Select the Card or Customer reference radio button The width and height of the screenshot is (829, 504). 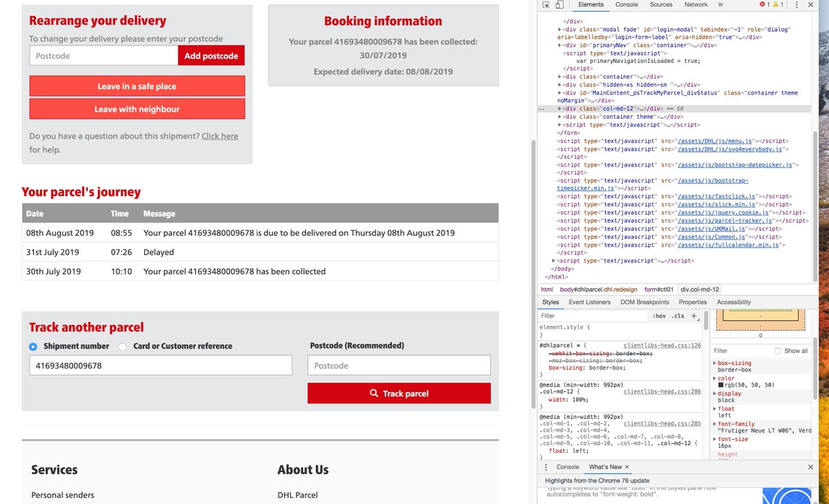[x=122, y=347]
